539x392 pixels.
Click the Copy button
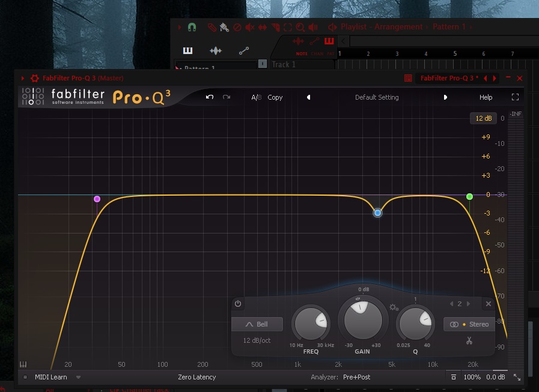point(275,98)
